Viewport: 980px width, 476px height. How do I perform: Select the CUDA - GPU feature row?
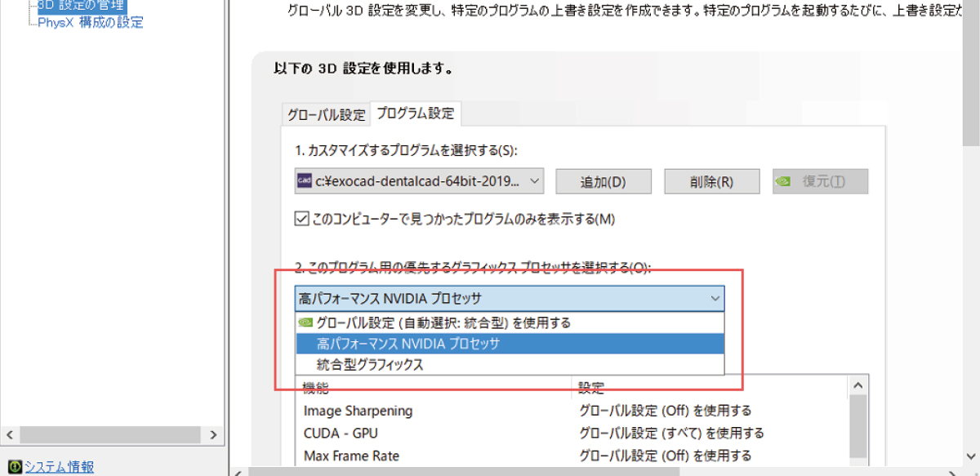click(341, 434)
